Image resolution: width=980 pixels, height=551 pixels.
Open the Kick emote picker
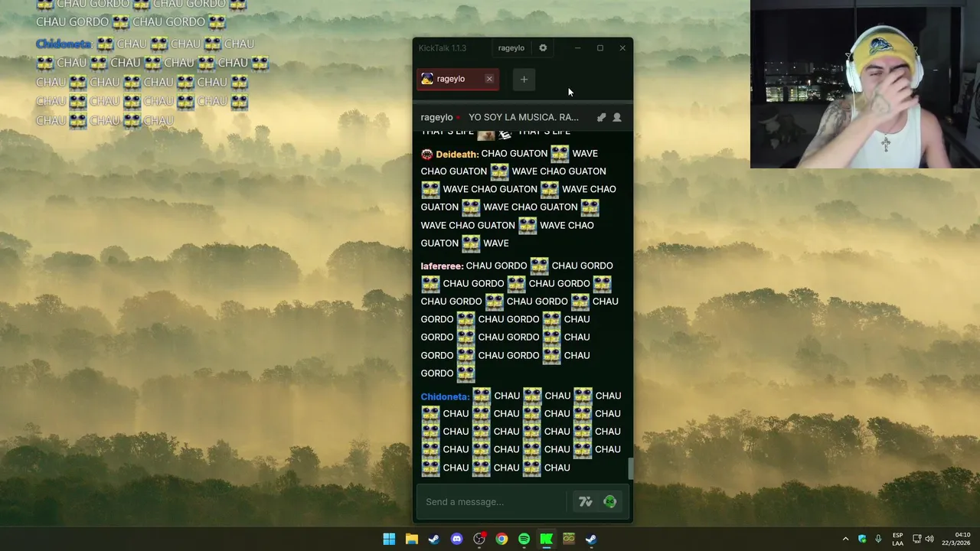(x=610, y=501)
